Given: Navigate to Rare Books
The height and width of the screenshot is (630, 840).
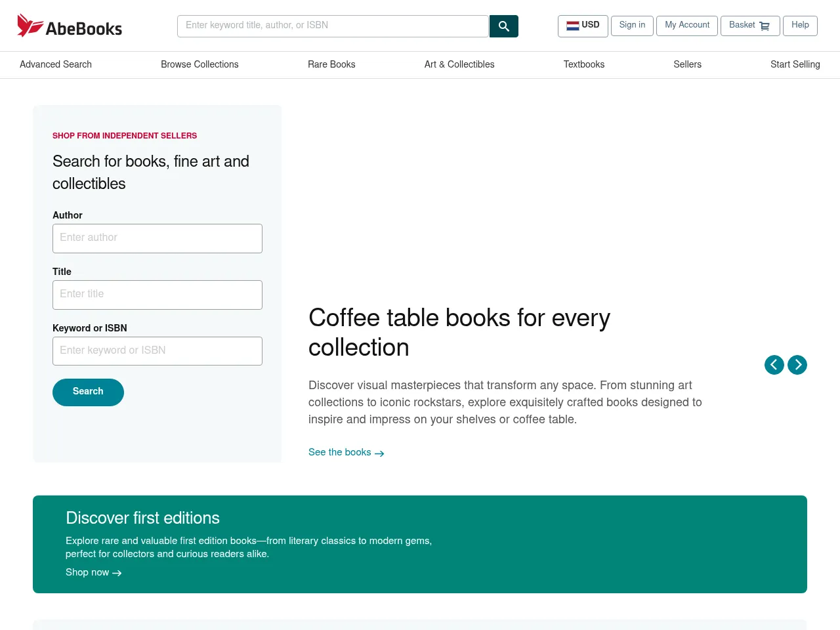Looking at the screenshot, I should pyautogui.click(x=331, y=65).
